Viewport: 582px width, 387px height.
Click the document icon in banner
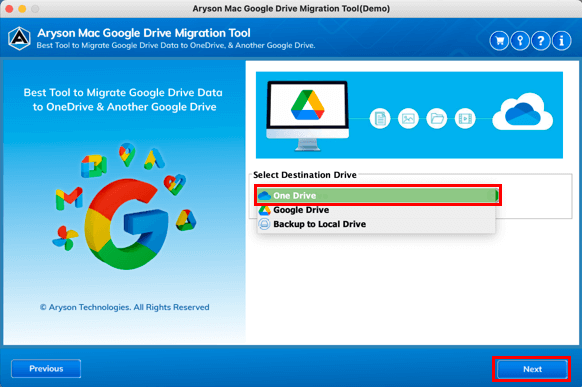pyautogui.click(x=380, y=119)
